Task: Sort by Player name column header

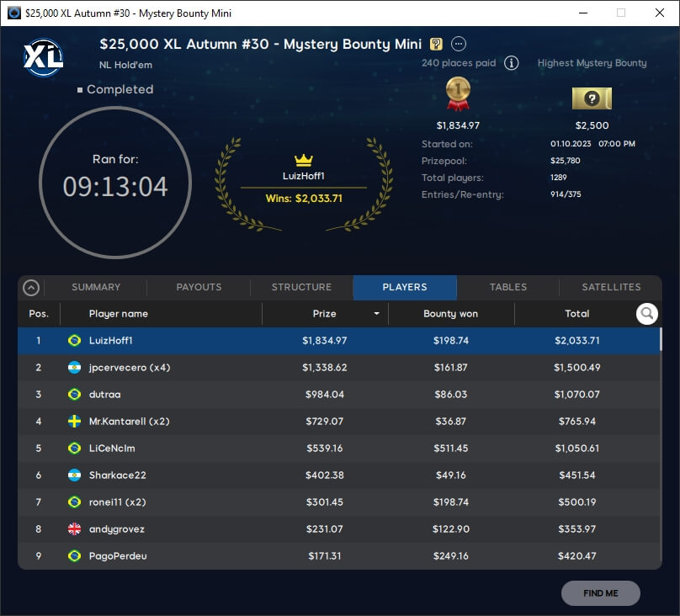Action: point(119,313)
